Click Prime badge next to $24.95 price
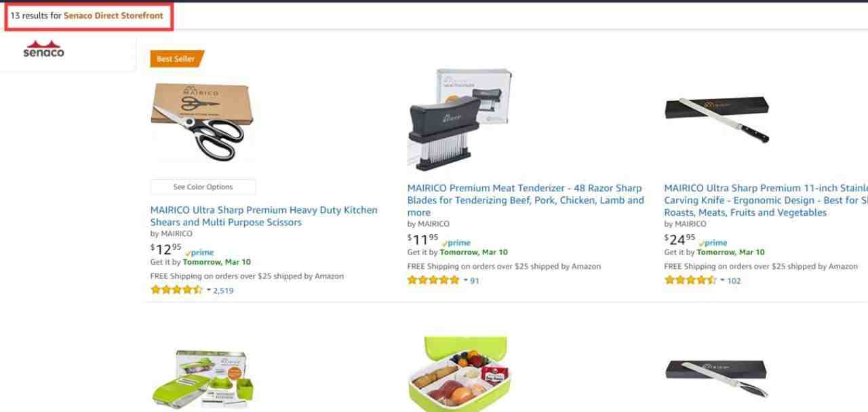Viewport: 868px width, 412px height. pyautogui.click(x=713, y=242)
